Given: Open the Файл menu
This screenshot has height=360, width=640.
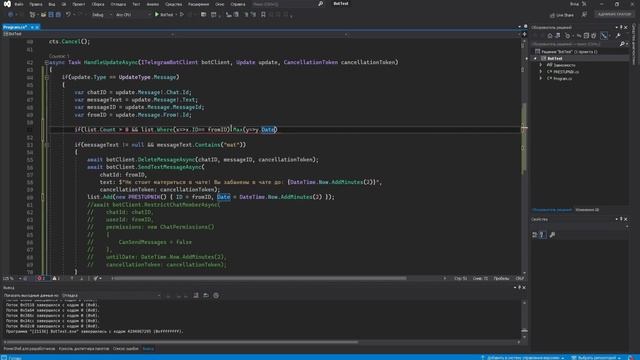Looking at the screenshot, I should [x=19, y=4].
